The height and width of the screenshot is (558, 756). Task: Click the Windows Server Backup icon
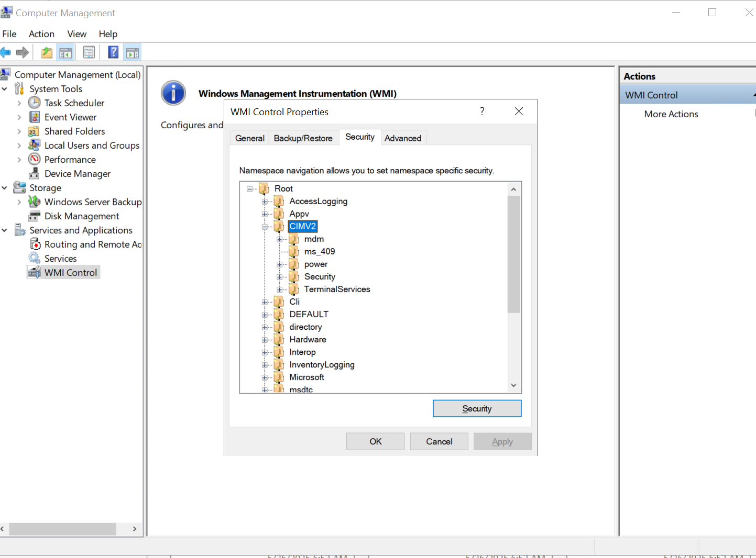[34, 202]
